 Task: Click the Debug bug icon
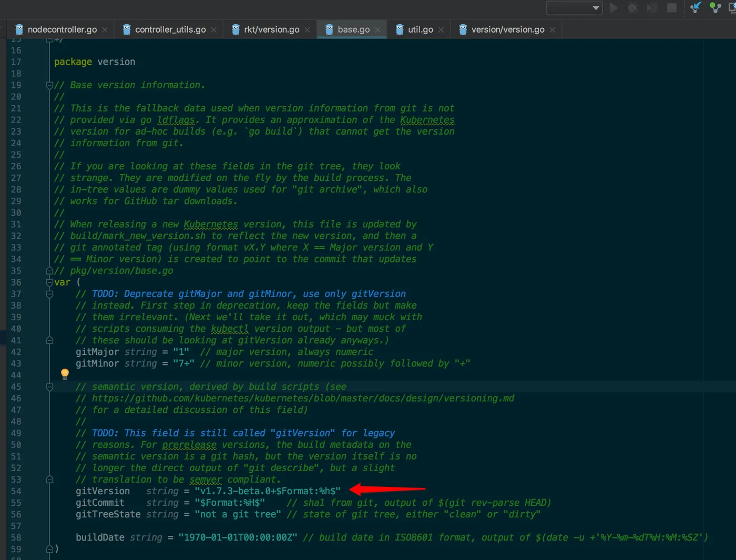tap(633, 8)
